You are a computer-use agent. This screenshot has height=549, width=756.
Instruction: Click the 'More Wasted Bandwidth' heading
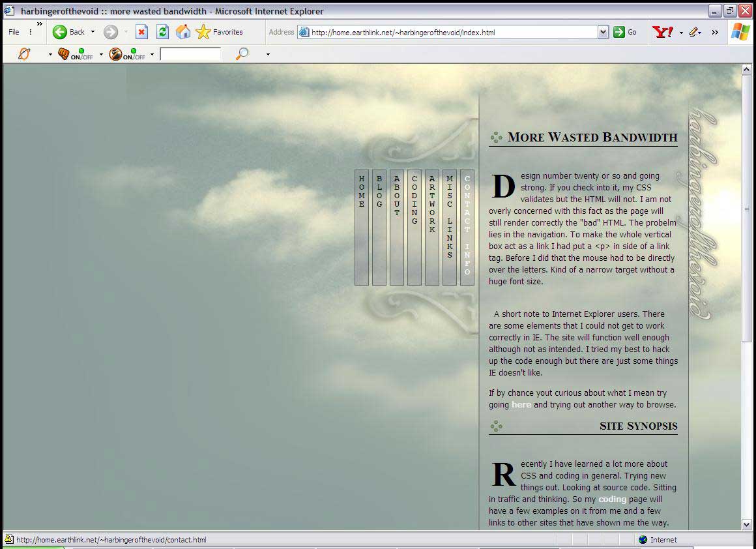click(592, 137)
